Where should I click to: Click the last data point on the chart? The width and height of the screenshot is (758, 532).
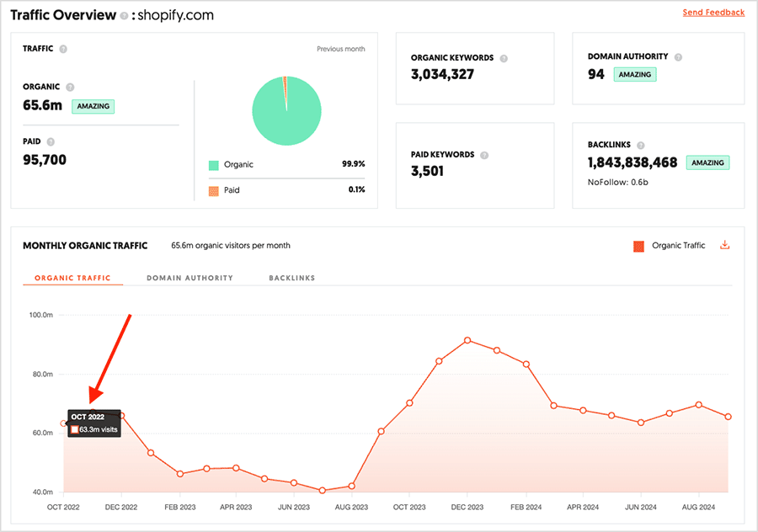coord(728,417)
